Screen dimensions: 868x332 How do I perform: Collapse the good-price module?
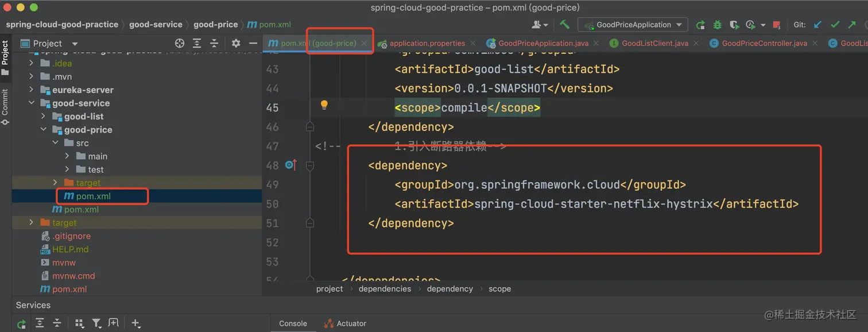tap(44, 130)
